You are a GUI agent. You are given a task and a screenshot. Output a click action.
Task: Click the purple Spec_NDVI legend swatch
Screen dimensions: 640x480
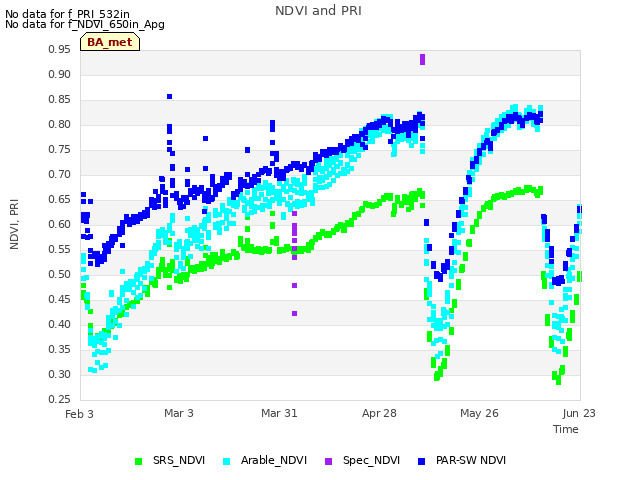click(x=329, y=461)
